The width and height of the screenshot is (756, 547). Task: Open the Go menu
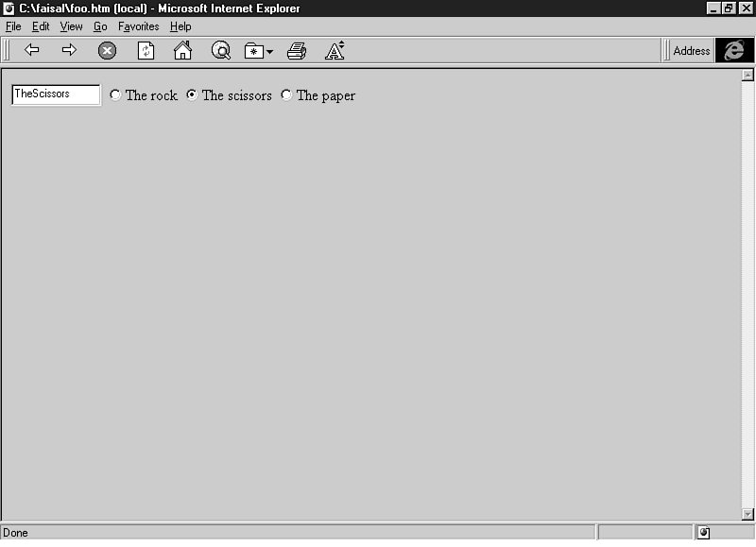(x=100, y=26)
